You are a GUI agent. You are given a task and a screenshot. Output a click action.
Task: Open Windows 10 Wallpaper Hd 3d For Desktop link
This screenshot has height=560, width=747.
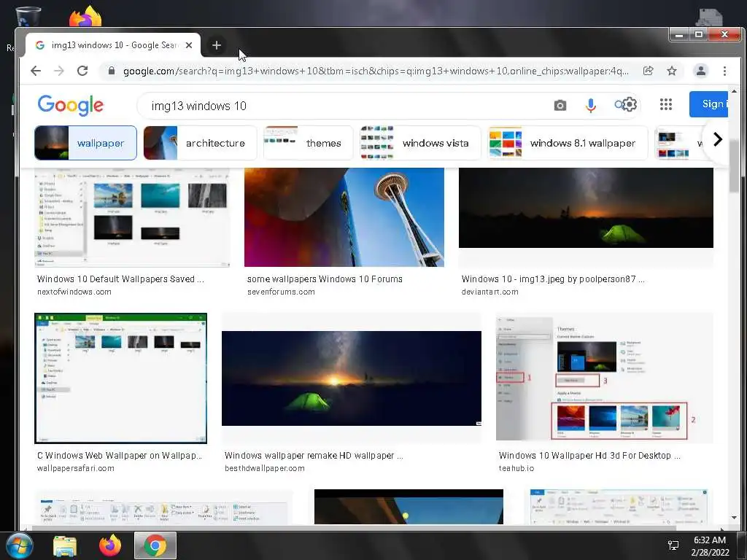coord(589,456)
